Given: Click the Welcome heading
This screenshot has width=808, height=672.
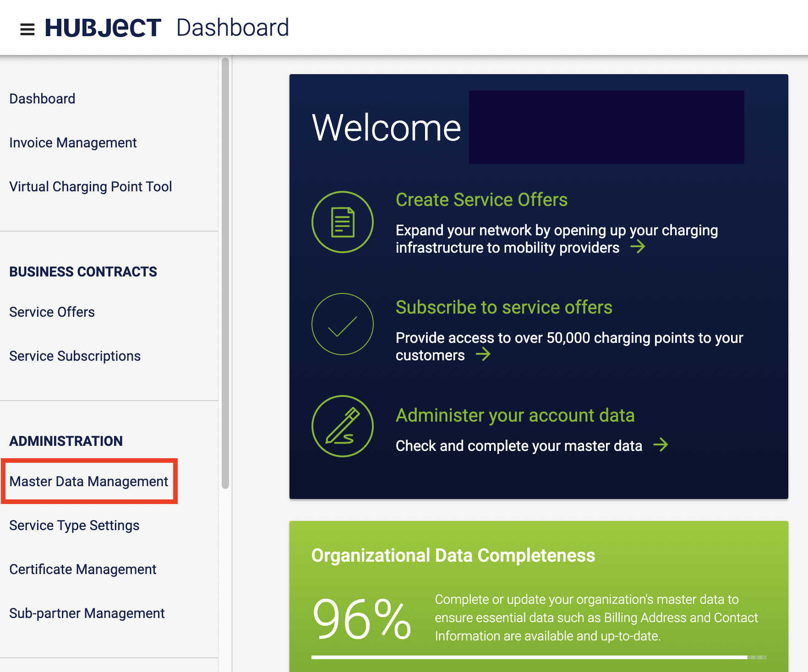Looking at the screenshot, I should [x=387, y=128].
